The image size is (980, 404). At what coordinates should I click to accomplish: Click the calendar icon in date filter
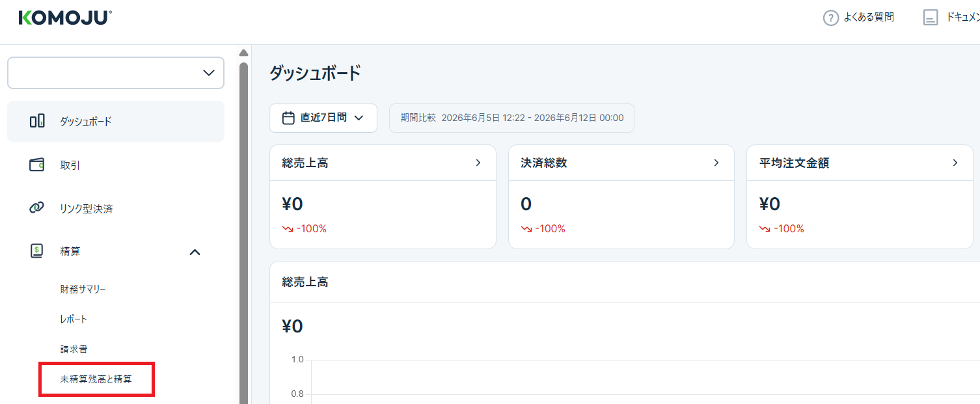tap(288, 118)
